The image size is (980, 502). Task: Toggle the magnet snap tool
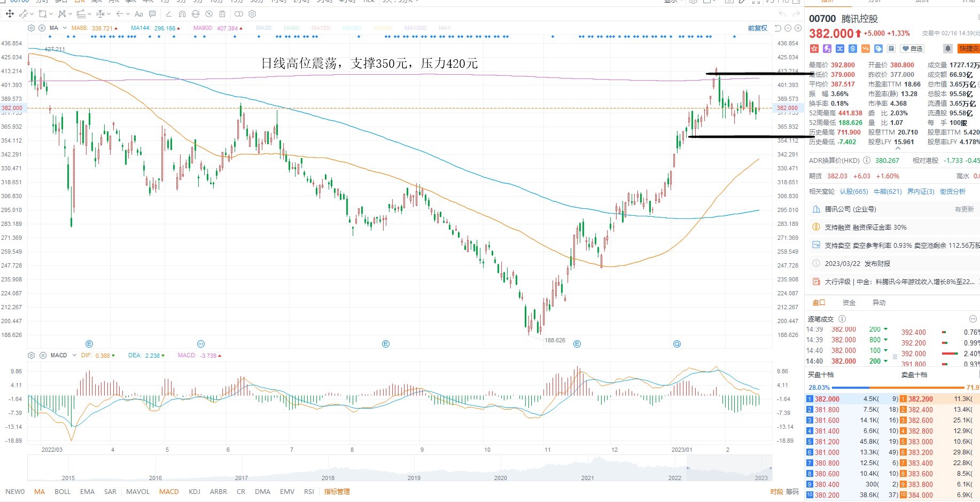click(x=182, y=14)
